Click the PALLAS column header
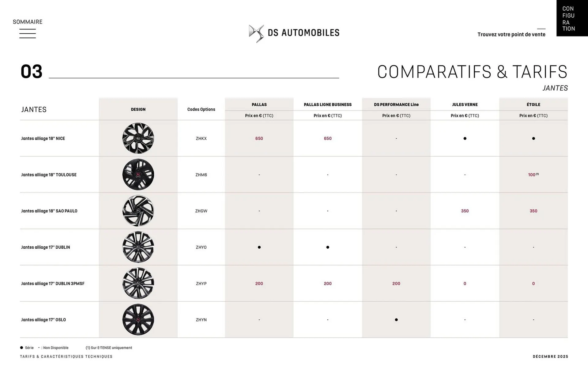The height and width of the screenshot is (369, 588). 259,105
